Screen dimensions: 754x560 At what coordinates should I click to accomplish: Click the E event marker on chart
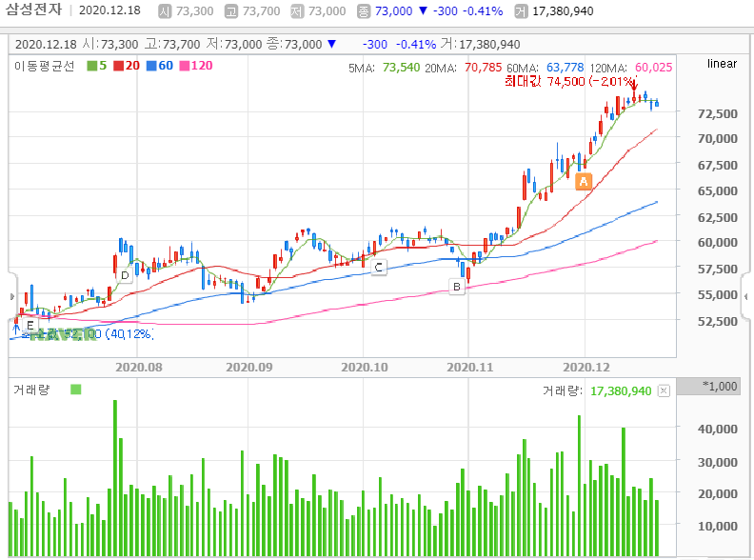(30, 325)
